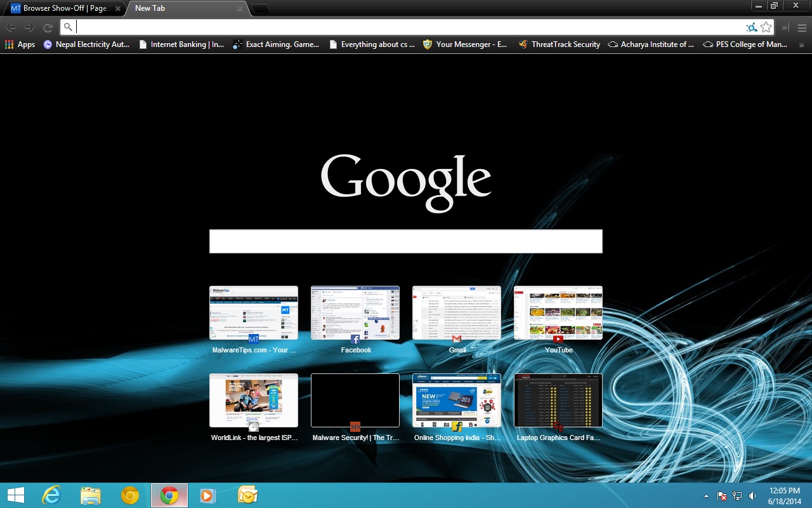Reload the current page
Screen dimensions: 812x508
pyautogui.click(x=48, y=27)
